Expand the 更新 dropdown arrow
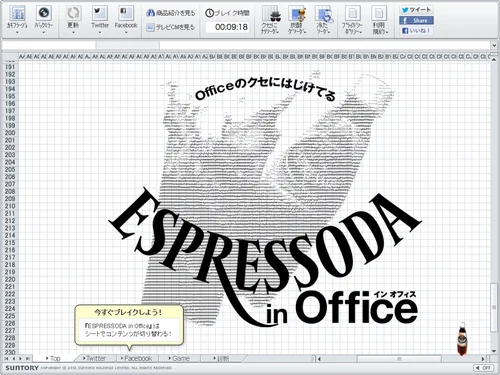 [73, 33]
